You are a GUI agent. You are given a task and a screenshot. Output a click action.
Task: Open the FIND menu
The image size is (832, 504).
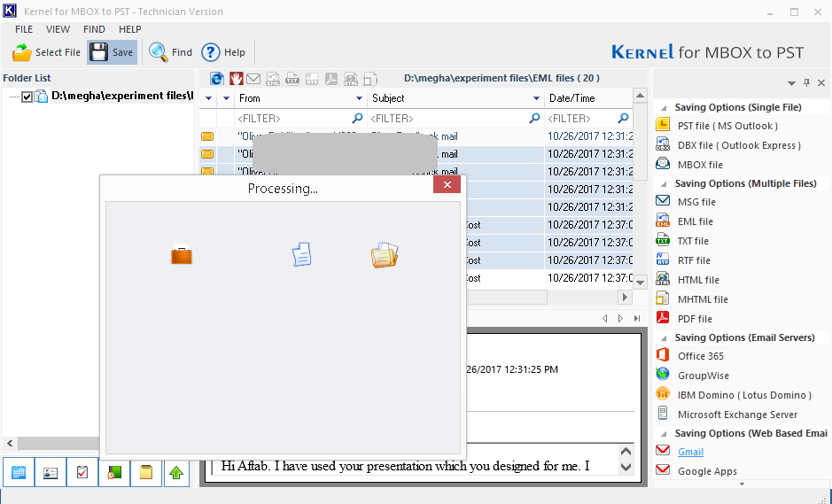pos(94,29)
